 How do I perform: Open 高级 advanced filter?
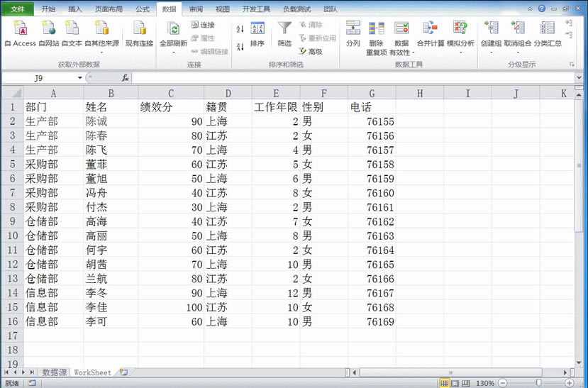click(311, 51)
